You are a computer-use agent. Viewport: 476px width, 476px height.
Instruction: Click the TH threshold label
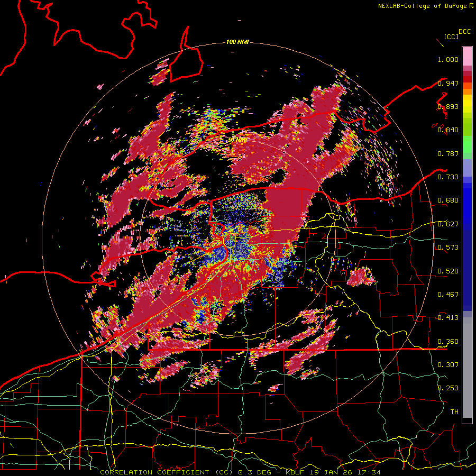[x=454, y=412]
